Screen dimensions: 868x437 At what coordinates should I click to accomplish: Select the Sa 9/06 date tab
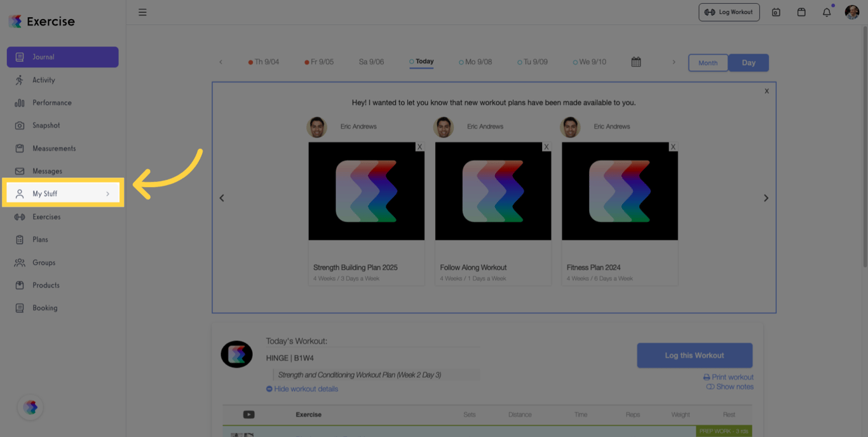tap(371, 62)
